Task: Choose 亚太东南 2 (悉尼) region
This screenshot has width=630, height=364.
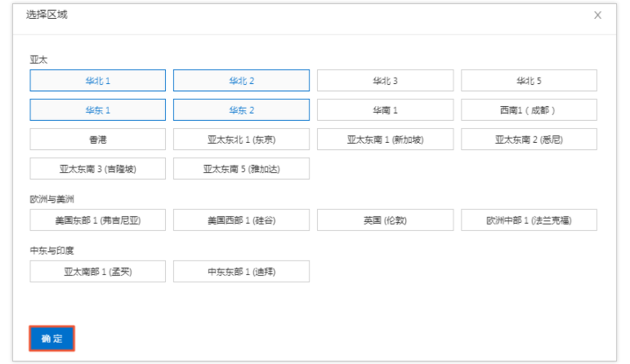Action: click(529, 140)
